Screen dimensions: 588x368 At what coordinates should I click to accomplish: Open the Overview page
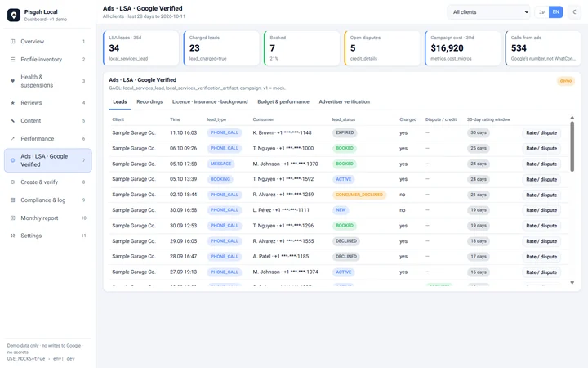pyautogui.click(x=48, y=42)
